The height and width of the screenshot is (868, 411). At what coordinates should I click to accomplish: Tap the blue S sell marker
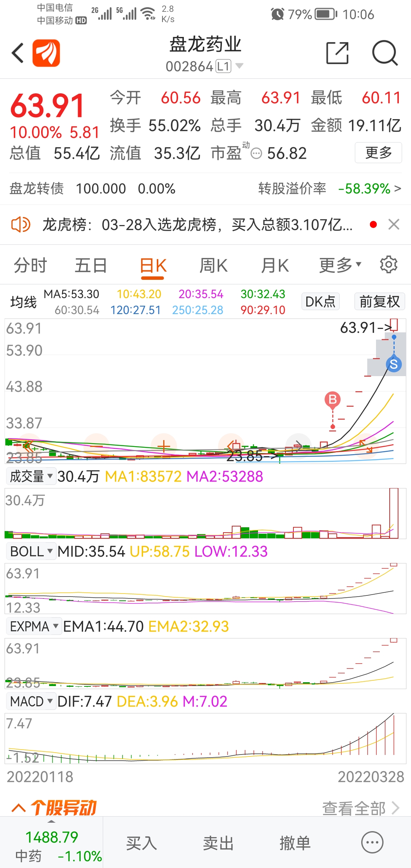coord(394,364)
